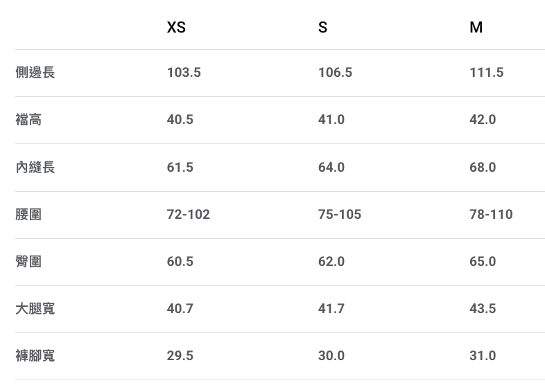Viewport: 545px width, 392px height.
Task: Select the 臀圍 row label
Action: coord(28,261)
